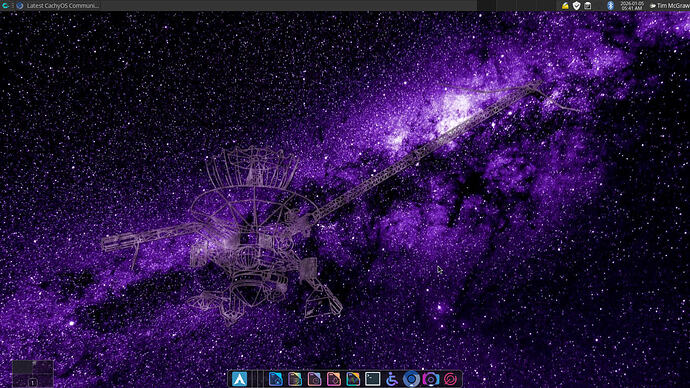The image size is (690, 388).
Task: Open the clock showing 05:41 AM
Action: pos(631,6)
